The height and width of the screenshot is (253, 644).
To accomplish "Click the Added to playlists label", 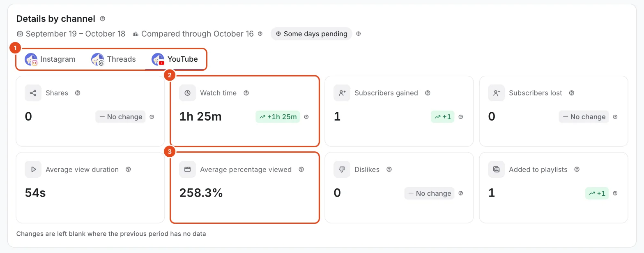I will [x=538, y=169].
